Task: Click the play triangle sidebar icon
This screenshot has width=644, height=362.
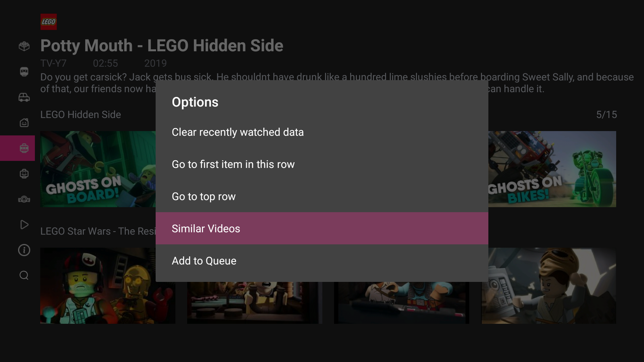Action: (x=24, y=225)
